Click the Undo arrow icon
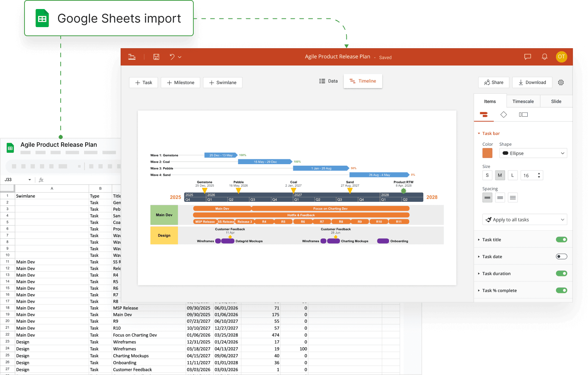 172,57
